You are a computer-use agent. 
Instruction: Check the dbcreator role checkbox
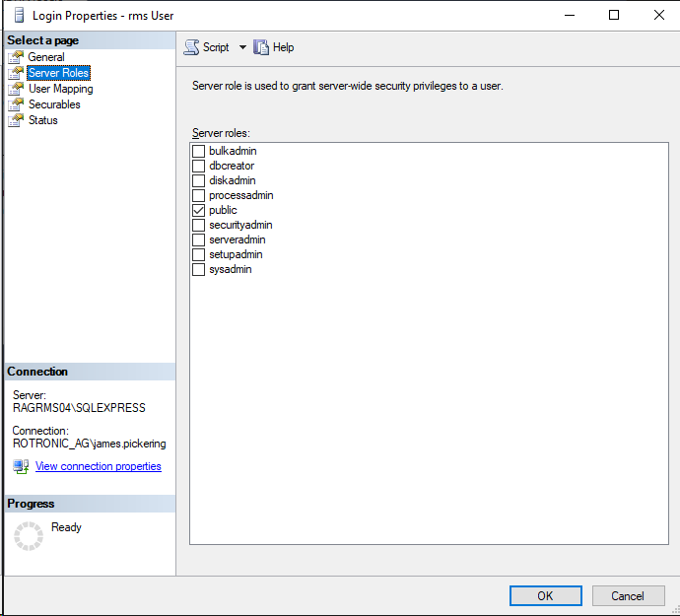[199, 166]
